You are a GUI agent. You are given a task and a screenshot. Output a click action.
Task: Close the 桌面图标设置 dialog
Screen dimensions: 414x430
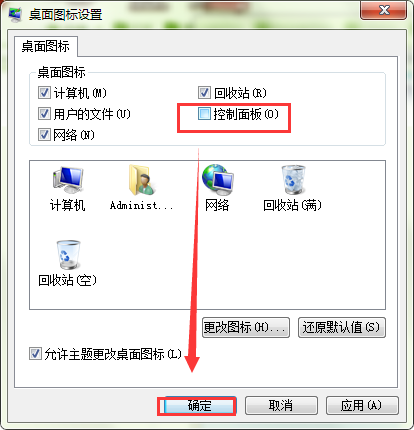pyautogui.click(x=383, y=10)
